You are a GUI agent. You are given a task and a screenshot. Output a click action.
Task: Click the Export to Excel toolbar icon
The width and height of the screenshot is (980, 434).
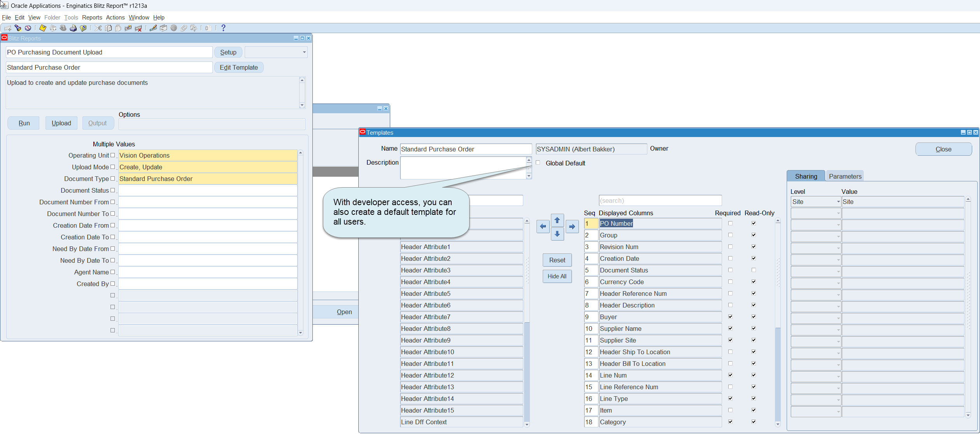tap(209, 28)
